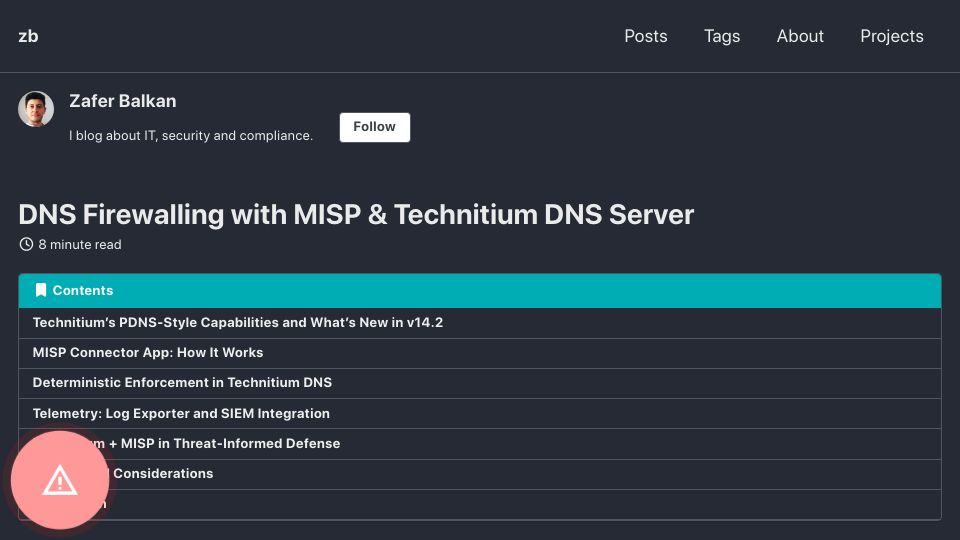
Task: Click the Zafer Balkan author name
Action: [x=122, y=101]
